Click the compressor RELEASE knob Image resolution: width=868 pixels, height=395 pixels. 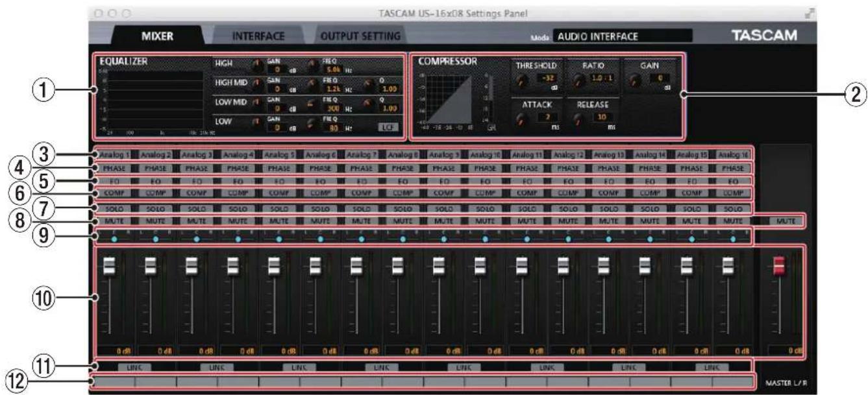578,119
